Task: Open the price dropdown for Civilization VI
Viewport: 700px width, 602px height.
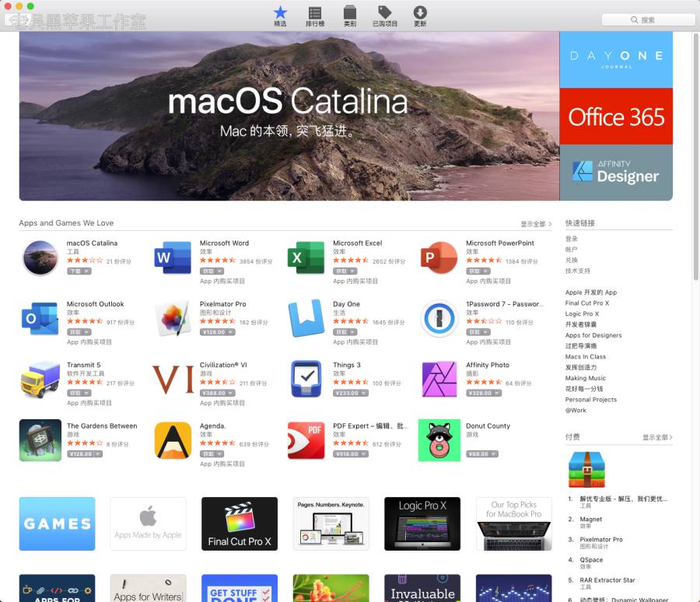Action: pos(218,393)
